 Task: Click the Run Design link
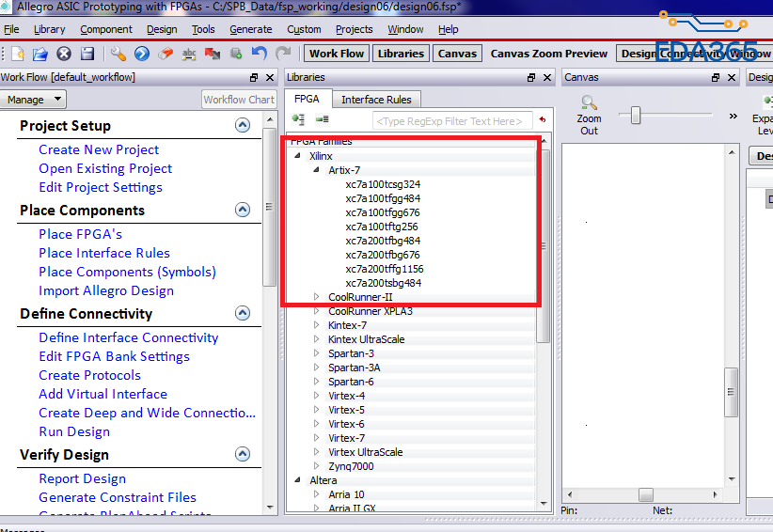74,431
